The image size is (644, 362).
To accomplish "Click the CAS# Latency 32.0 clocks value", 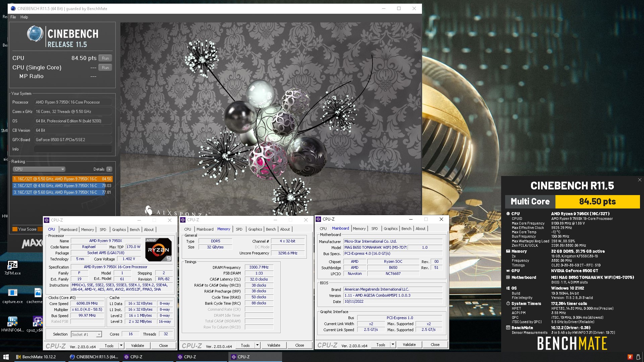I will [259, 279].
